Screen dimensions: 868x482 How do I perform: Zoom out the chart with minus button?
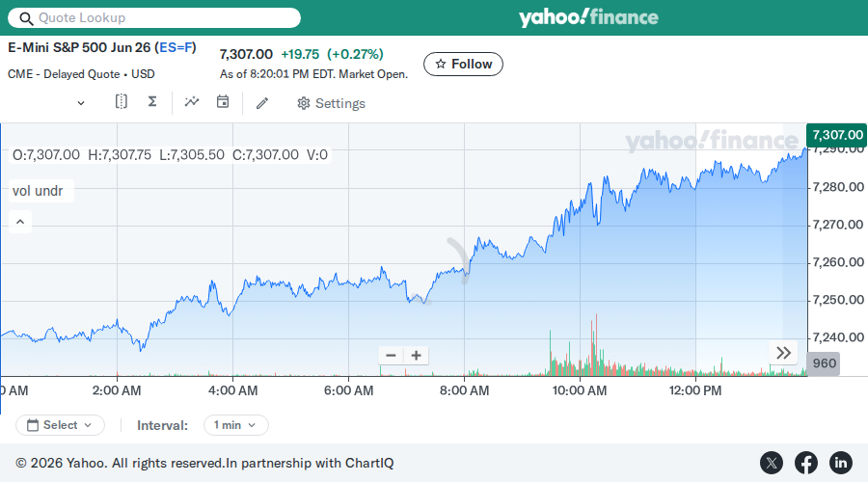tap(391, 356)
